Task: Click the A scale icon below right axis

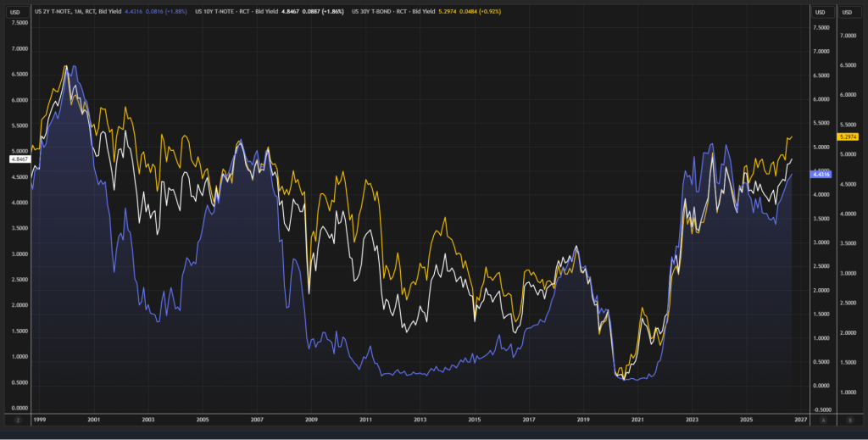Action: (x=824, y=421)
